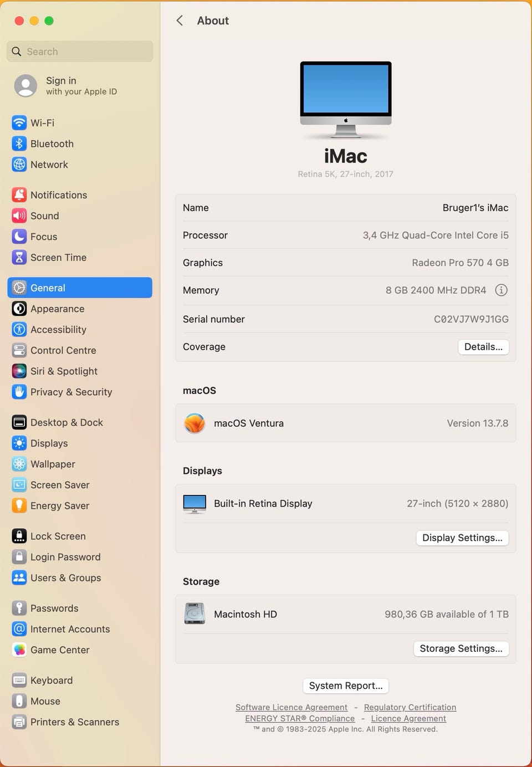The width and height of the screenshot is (532, 767).
Task: Open Regulatory Certification link
Action: click(410, 707)
